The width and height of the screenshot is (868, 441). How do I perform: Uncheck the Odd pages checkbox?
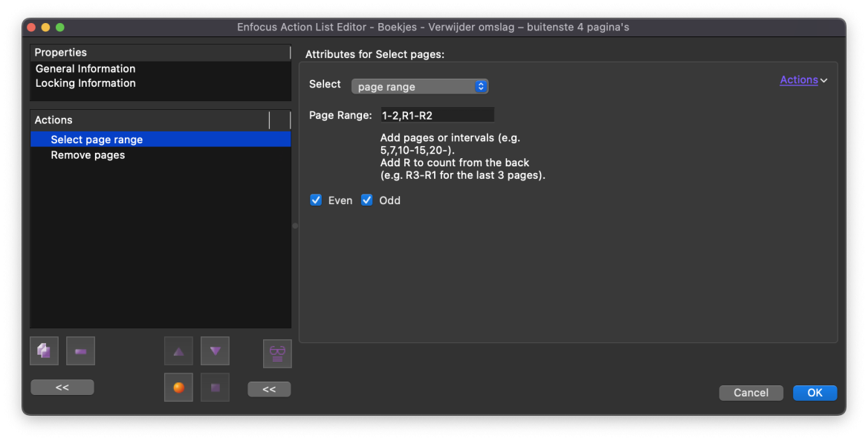coord(366,200)
